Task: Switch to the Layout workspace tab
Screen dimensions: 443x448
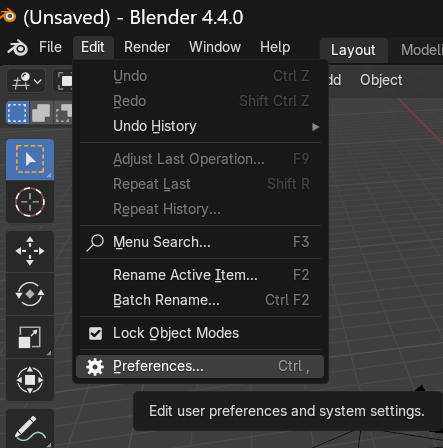Action: tap(353, 50)
